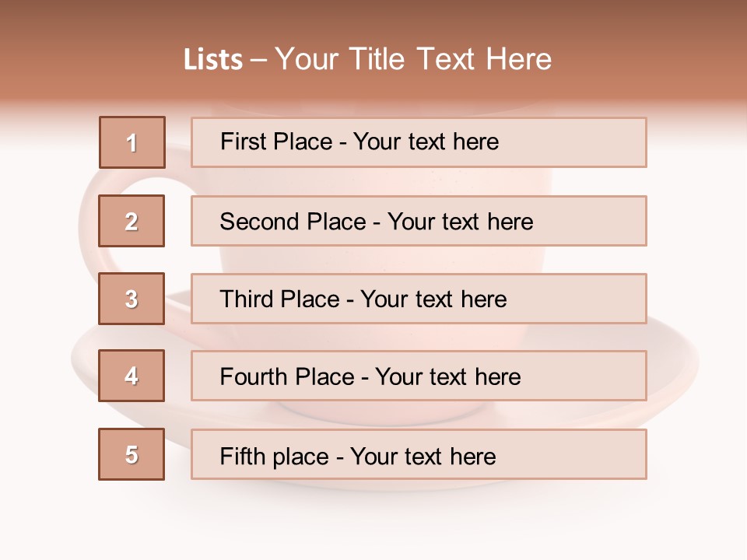Select the 'Your Title Text Here' heading
This screenshot has height=560, width=747.
413,60
